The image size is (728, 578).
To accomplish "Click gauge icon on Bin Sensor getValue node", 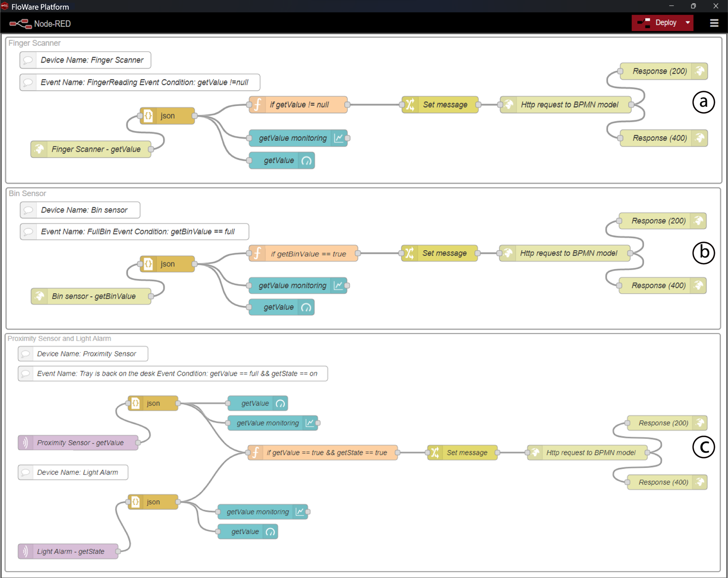I will [x=306, y=307].
